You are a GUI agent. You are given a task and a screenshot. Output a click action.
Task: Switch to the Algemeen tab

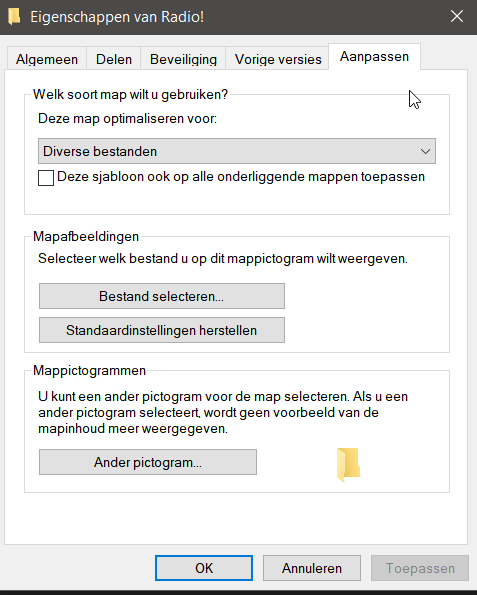(47, 59)
